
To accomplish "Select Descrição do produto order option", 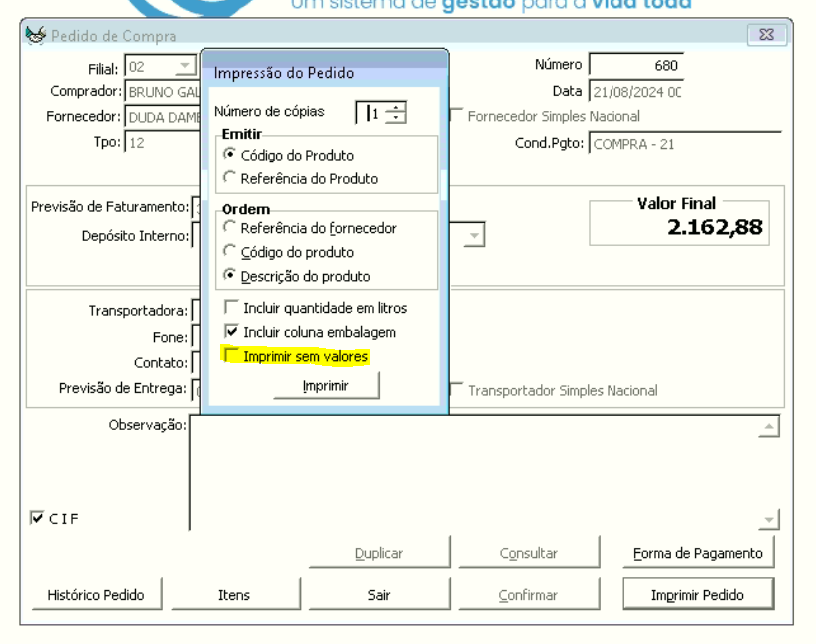I will coord(231,276).
